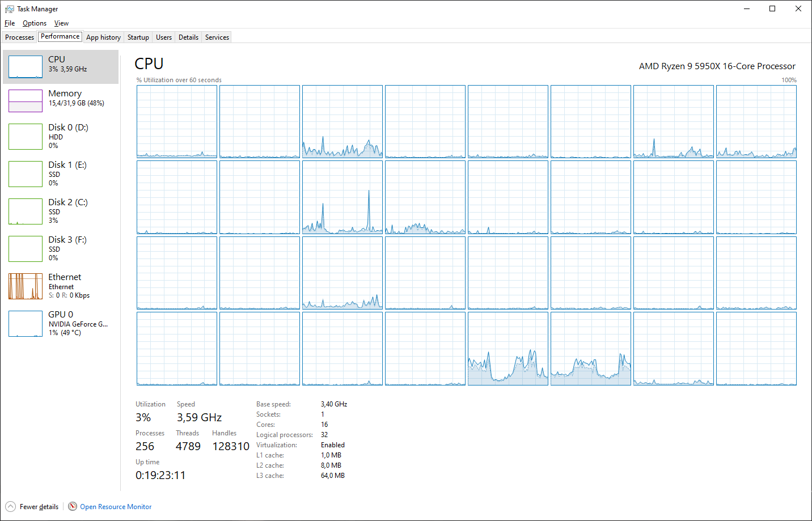Image resolution: width=812 pixels, height=521 pixels.
Task: Select Disk 2 (C:) SSD graph
Action: (x=26, y=211)
